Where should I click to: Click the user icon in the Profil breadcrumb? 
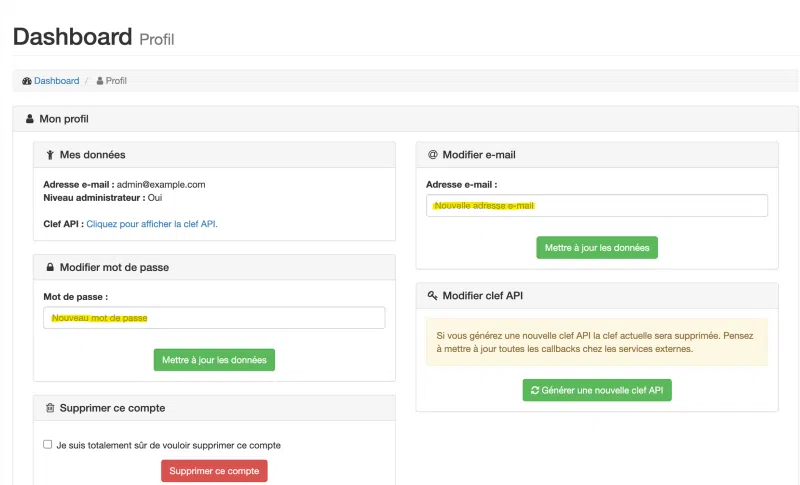point(100,81)
